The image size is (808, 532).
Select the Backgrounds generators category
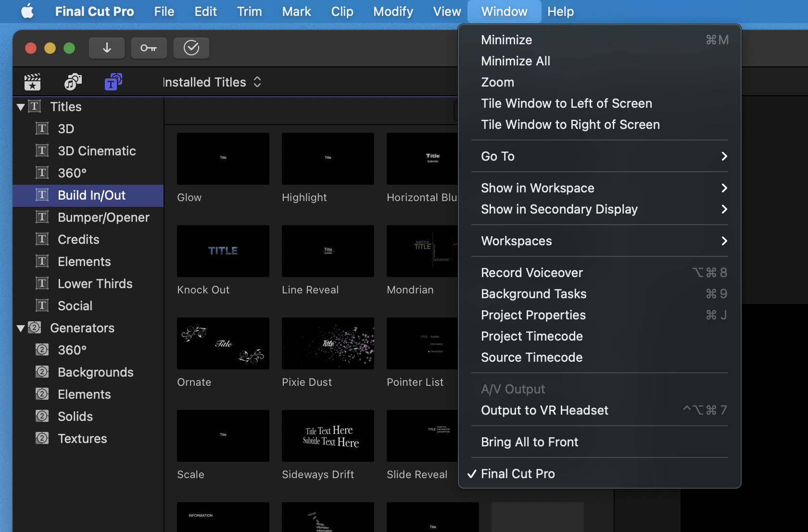click(88, 372)
